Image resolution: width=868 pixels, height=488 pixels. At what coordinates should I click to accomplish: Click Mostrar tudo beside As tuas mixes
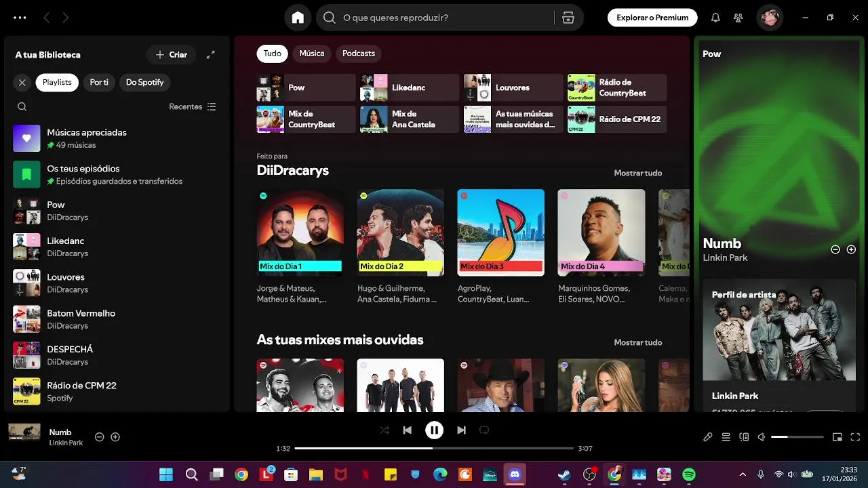(638, 342)
